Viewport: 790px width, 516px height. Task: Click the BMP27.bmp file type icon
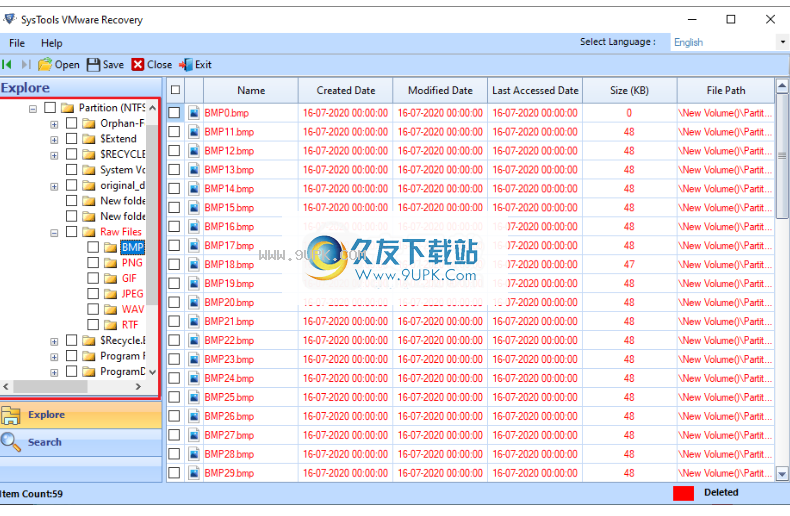(194, 435)
